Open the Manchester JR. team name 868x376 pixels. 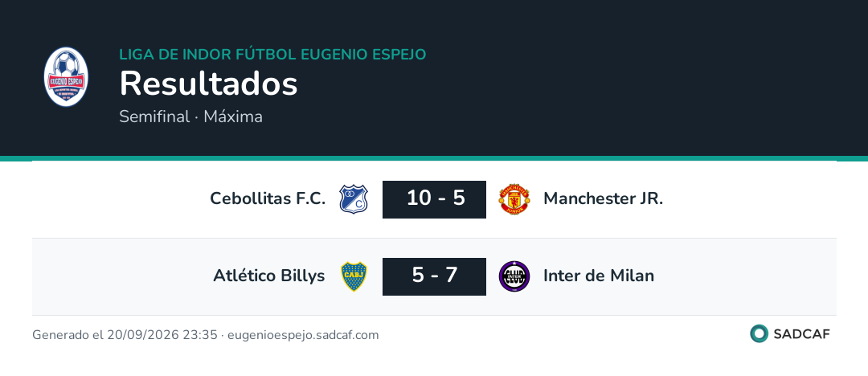tap(604, 198)
